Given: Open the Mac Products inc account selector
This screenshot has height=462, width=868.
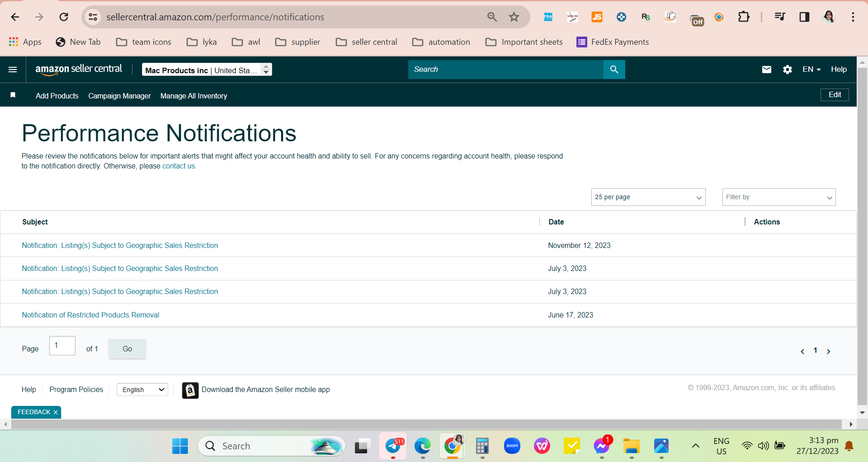Looking at the screenshot, I should point(207,70).
